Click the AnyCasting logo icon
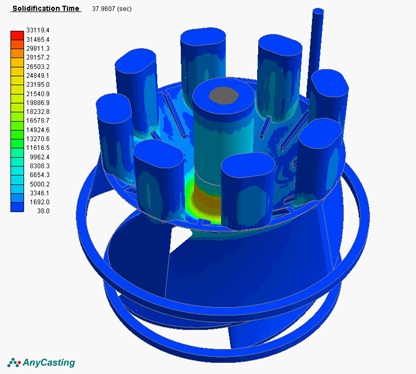 click(14, 363)
